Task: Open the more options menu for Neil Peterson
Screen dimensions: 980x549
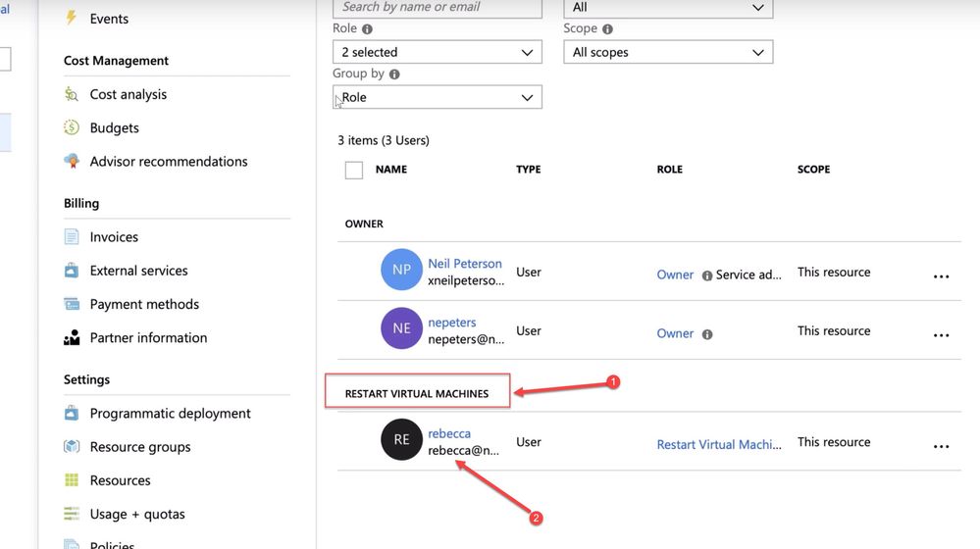Action: point(941,276)
